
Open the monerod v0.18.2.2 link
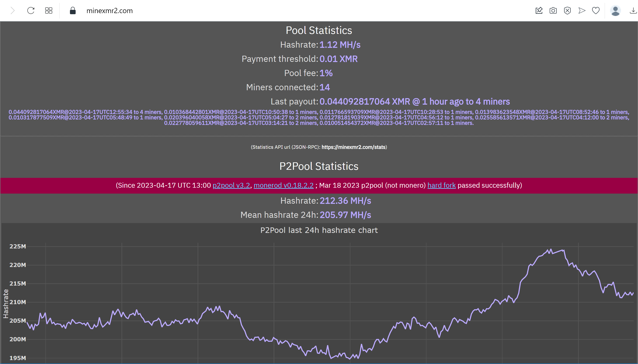pyautogui.click(x=283, y=185)
